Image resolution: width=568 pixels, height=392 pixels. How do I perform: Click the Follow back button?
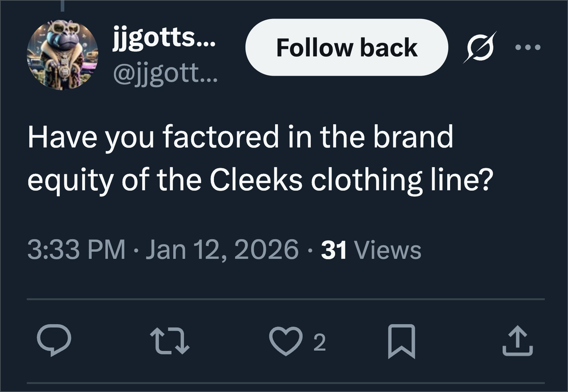347,47
